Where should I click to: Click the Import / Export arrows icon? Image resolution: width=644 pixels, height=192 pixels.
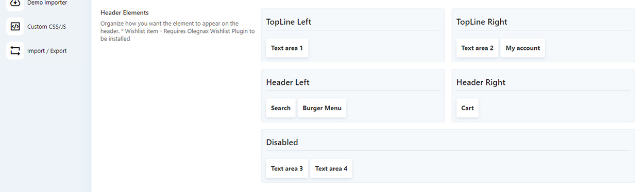coord(15,50)
